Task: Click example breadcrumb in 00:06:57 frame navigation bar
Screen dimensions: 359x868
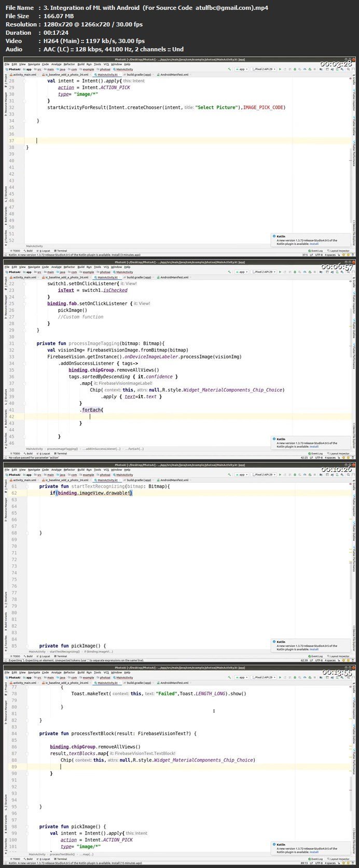Action: [88, 272]
